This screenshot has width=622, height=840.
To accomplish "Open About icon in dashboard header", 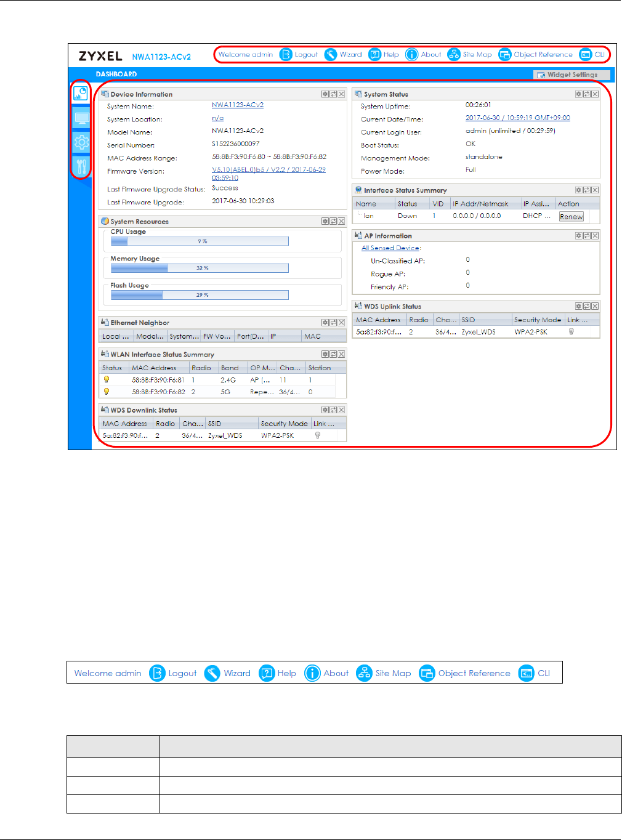I will coord(412,54).
